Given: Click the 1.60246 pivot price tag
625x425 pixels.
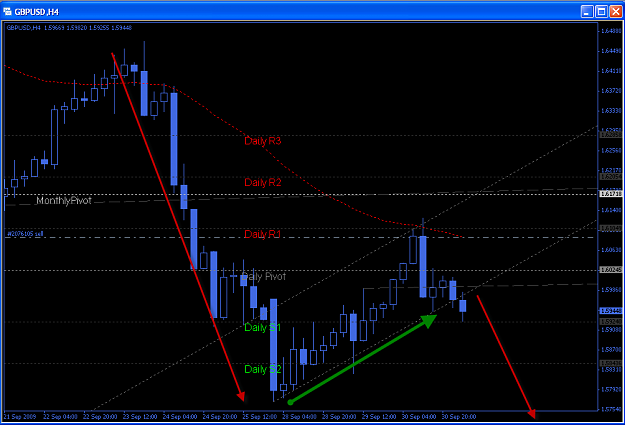Looking at the screenshot, I should (x=611, y=270).
